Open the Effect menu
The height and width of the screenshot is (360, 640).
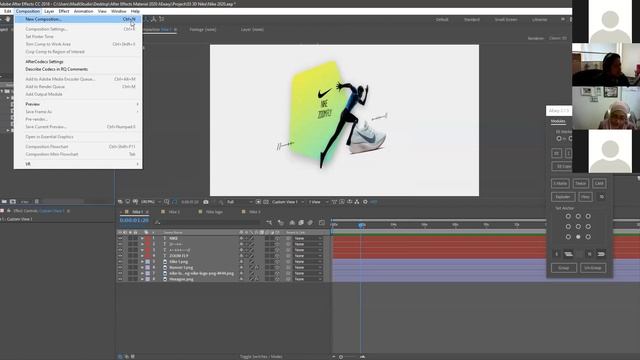[x=64, y=11]
